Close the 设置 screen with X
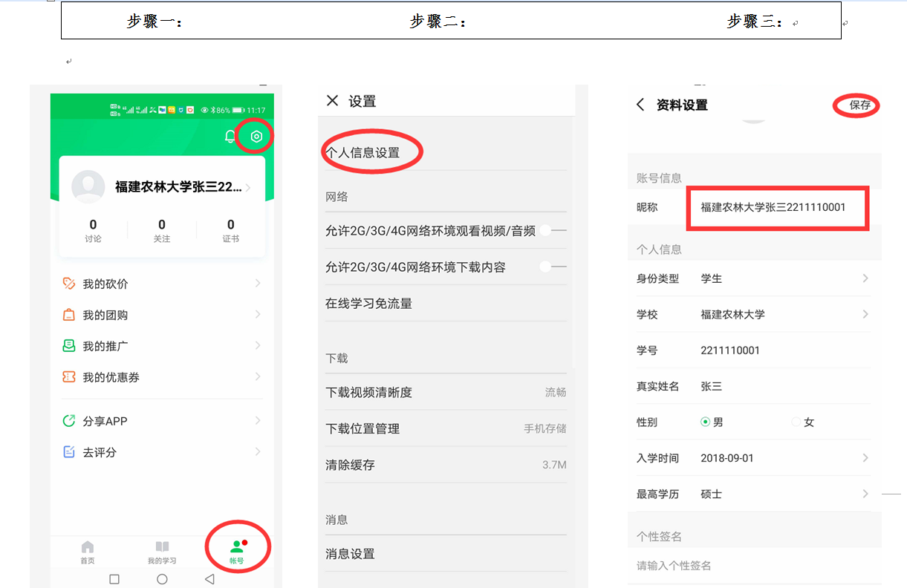The height and width of the screenshot is (588, 907). coord(333,101)
